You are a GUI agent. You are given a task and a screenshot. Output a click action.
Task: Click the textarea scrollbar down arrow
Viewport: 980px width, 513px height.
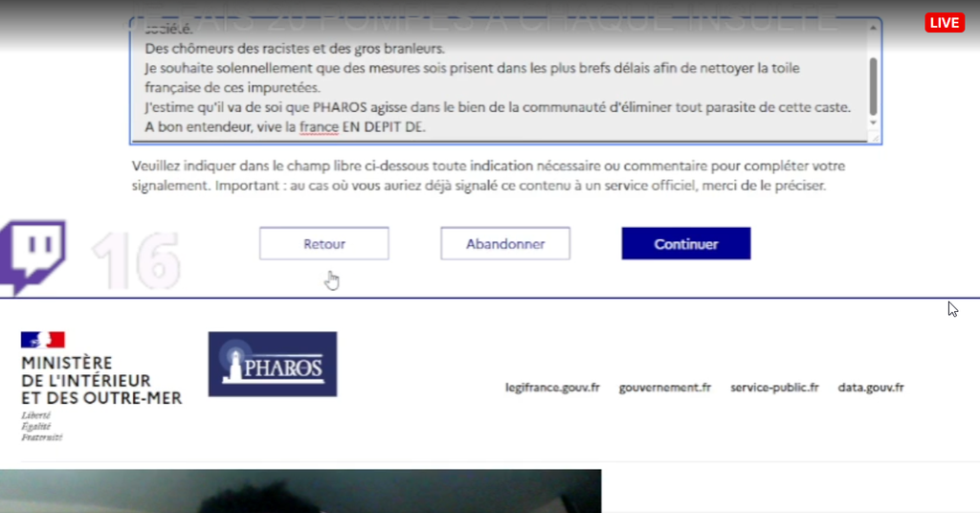pyautogui.click(x=873, y=123)
